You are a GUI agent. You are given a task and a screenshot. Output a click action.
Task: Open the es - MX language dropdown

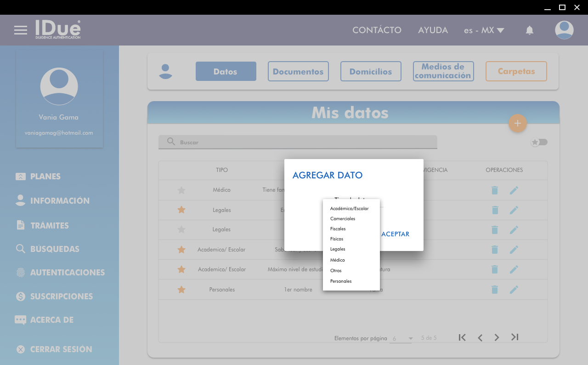pos(484,30)
